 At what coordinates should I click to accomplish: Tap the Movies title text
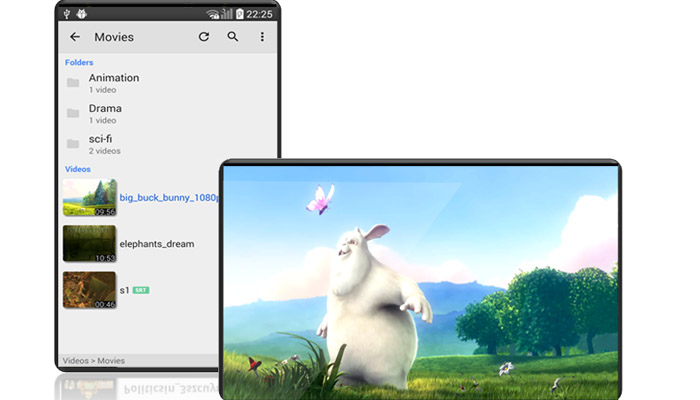coord(114,37)
